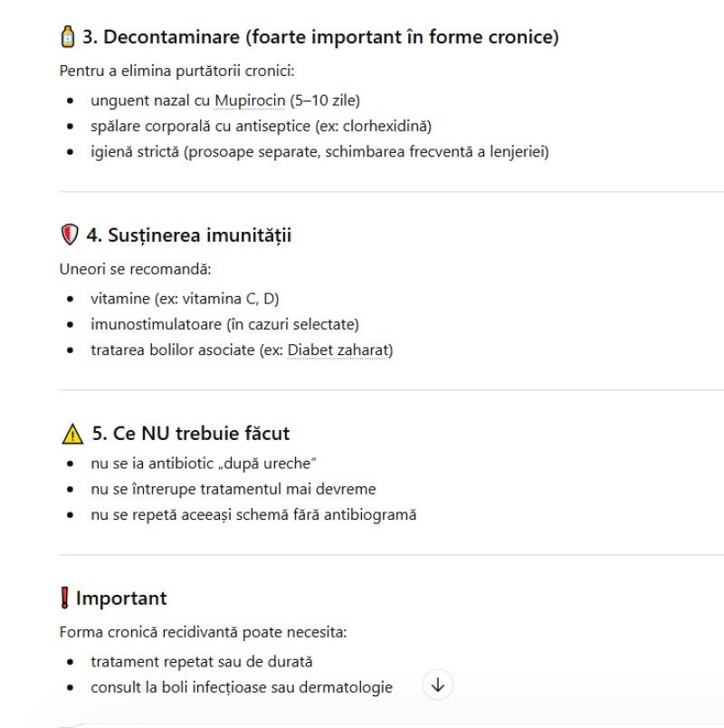Click the shield emoji beside Susținerea imunității
Viewport: 724px width, 728px height.
click(x=70, y=235)
